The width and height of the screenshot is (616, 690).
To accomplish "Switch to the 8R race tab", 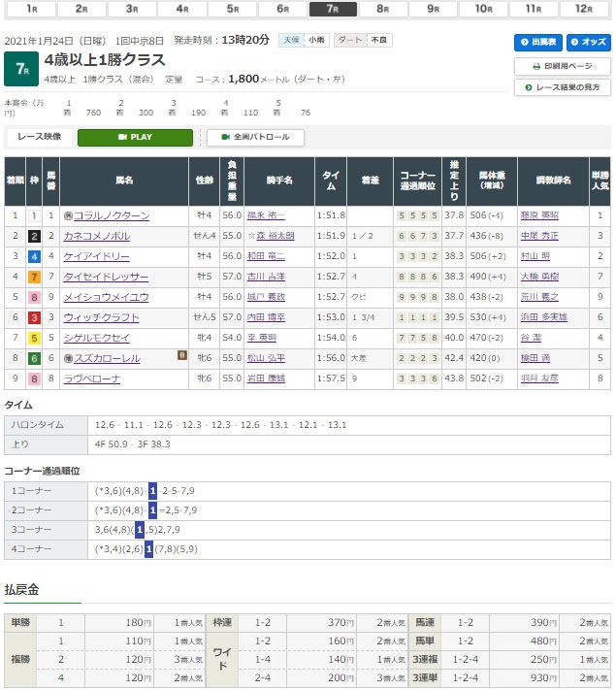I will tap(382, 9).
